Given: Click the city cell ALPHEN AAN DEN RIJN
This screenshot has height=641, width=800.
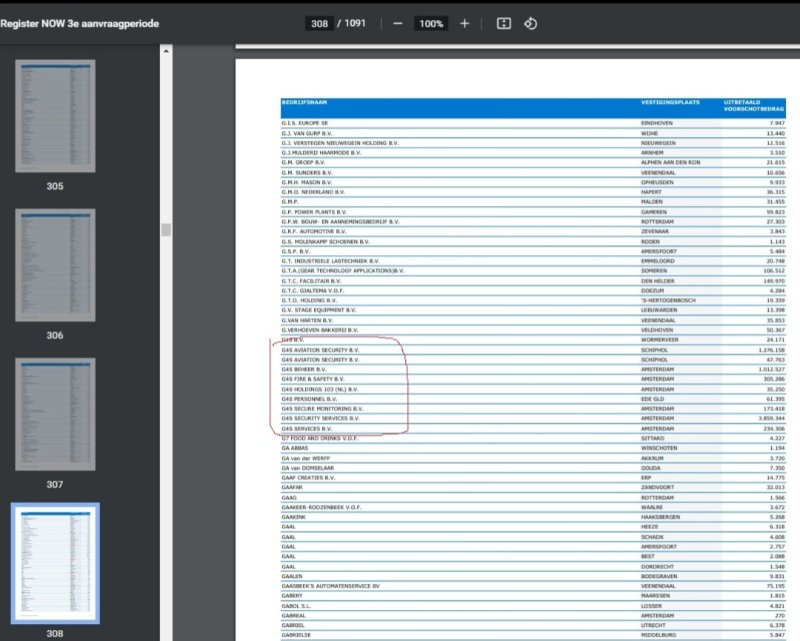Looking at the screenshot, I should [670, 162].
